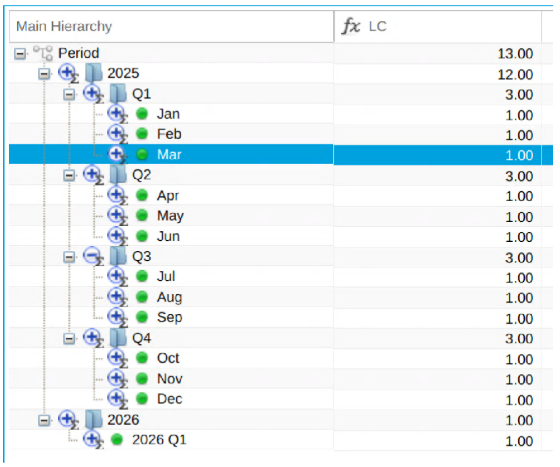This screenshot has width=560, height=467.
Task: Collapse the Period root node
Action: 20,54
